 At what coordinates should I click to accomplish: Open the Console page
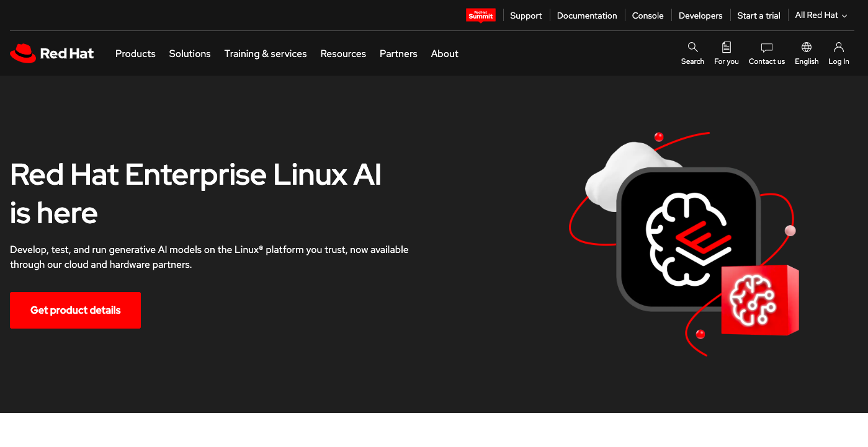coord(647,15)
